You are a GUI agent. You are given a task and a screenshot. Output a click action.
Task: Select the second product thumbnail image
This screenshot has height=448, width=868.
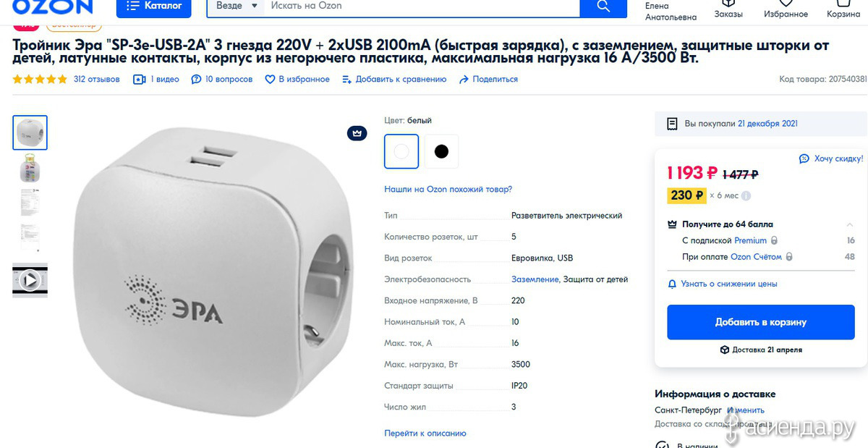coord(30,168)
